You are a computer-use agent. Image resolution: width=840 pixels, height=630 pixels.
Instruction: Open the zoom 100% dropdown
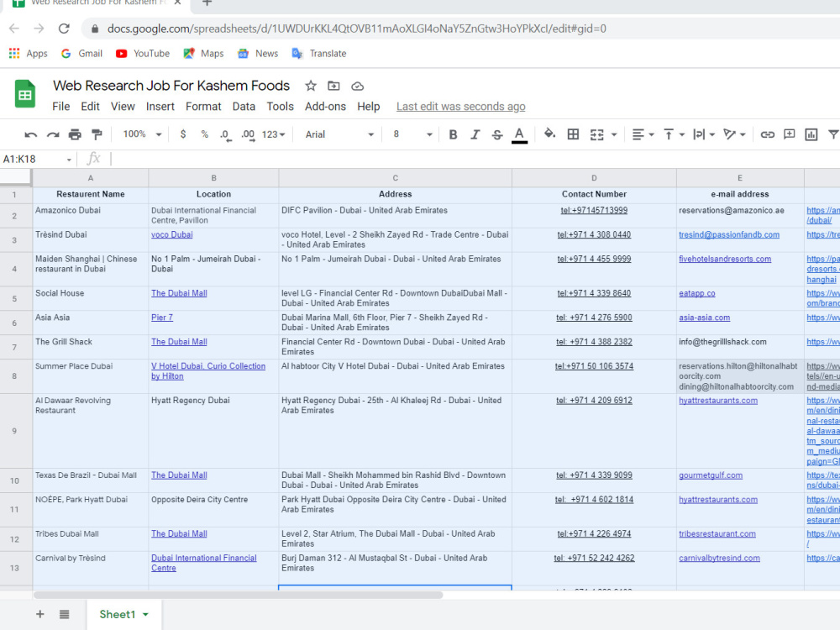point(142,134)
